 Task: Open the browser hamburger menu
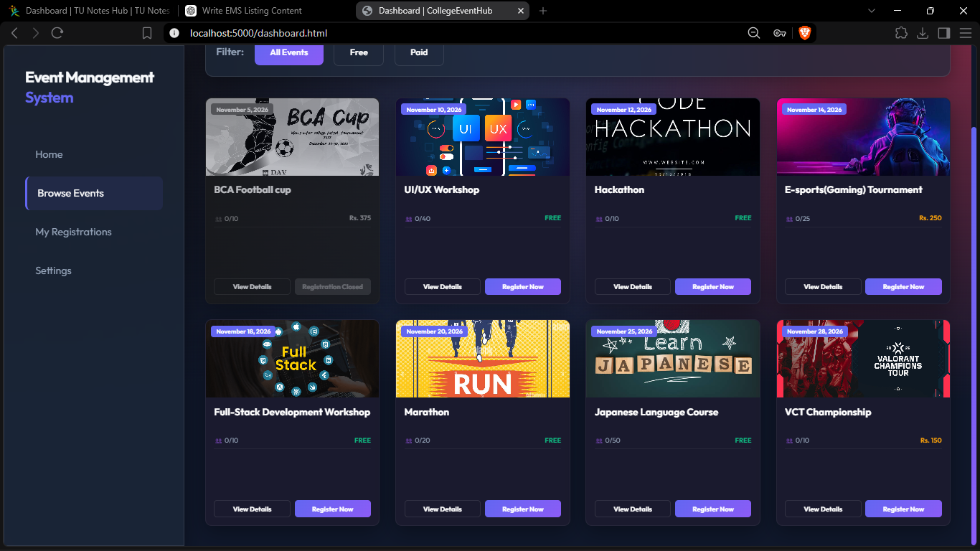966,33
